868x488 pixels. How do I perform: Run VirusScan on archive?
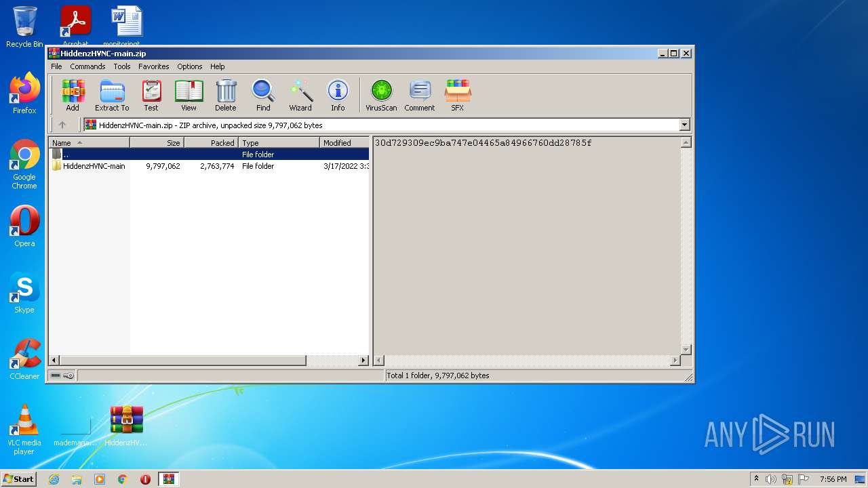coord(381,95)
